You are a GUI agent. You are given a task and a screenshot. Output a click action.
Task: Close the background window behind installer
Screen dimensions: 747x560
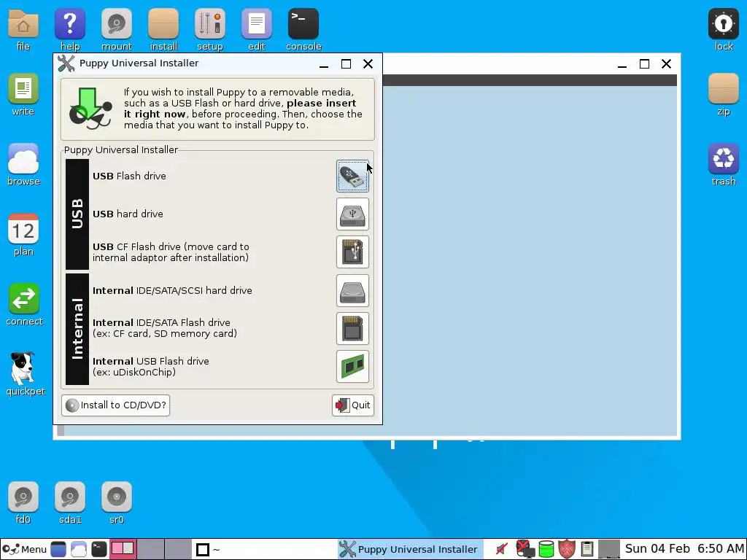(x=666, y=64)
